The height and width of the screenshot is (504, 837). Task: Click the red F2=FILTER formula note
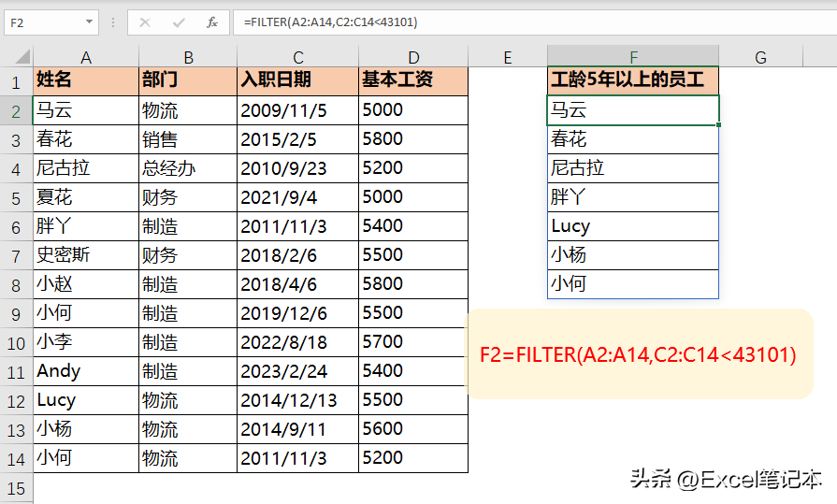point(638,354)
